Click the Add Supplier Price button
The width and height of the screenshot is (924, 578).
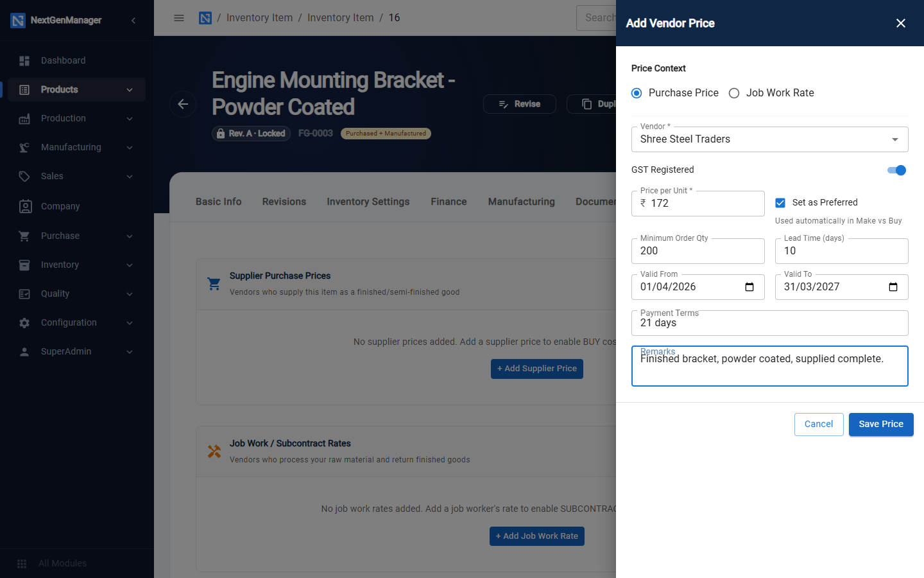(537, 369)
